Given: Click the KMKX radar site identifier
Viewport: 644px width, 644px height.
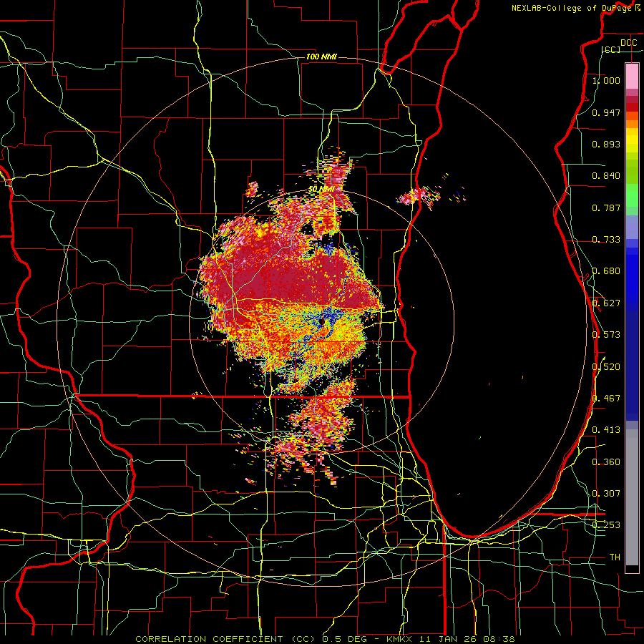Looking at the screenshot, I should 399,639.
